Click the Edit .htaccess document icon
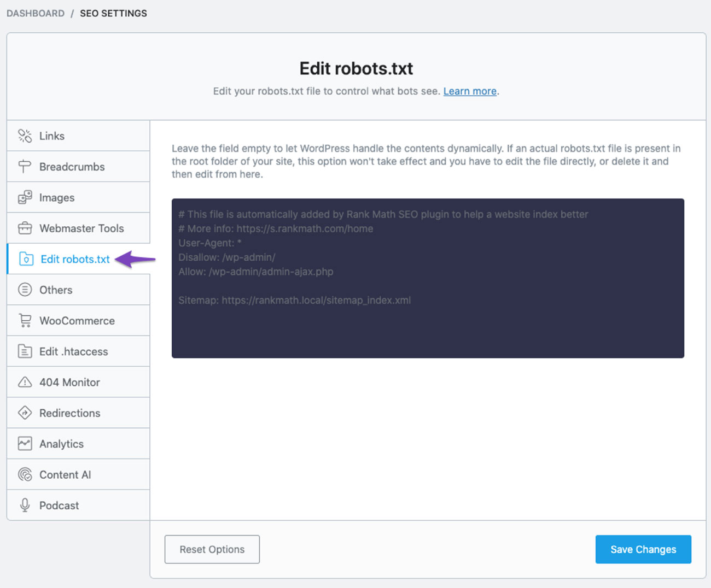 click(x=25, y=351)
